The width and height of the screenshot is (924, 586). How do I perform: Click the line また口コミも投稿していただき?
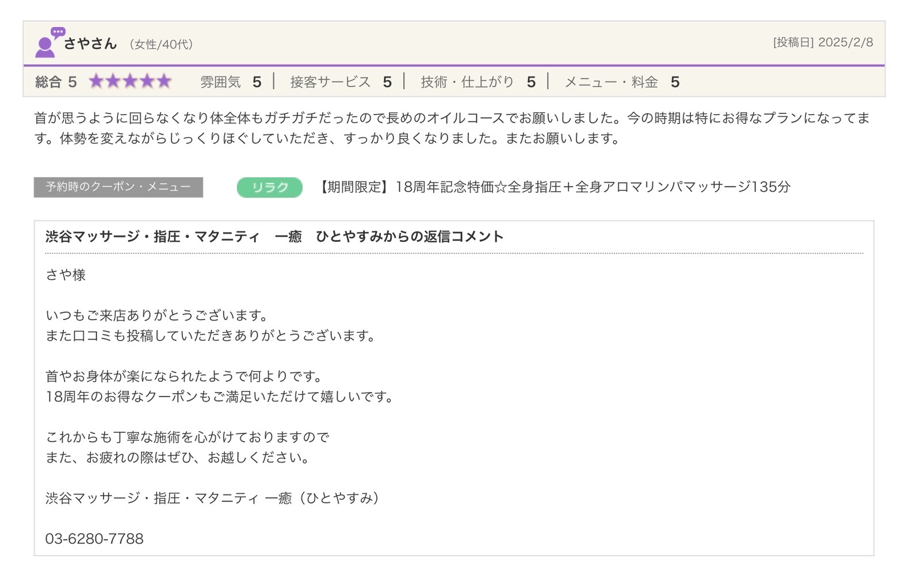click(x=211, y=336)
